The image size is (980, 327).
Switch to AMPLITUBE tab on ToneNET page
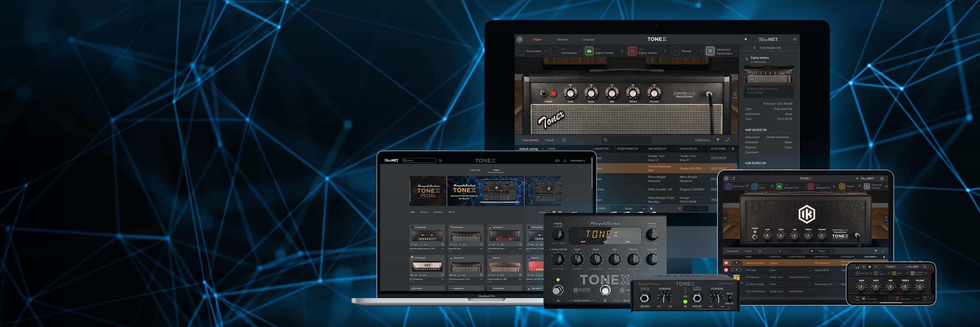pyautogui.click(x=475, y=170)
